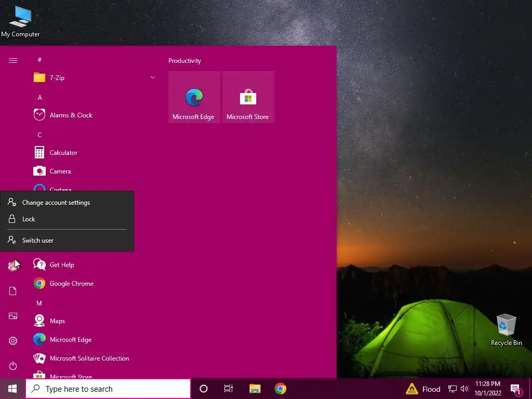The height and width of the screenshot is (399, 532).
Task: Open Task View on taskbar
Action: [229, 389]
